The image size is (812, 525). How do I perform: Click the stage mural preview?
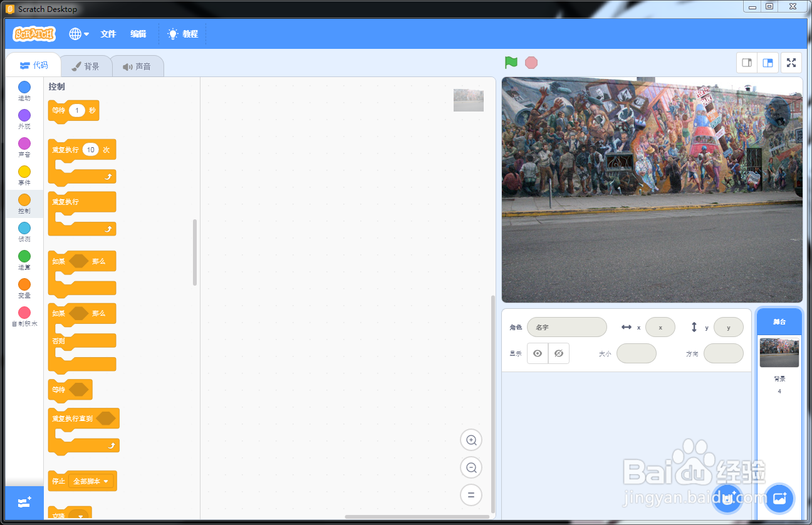tap(652, 190)
